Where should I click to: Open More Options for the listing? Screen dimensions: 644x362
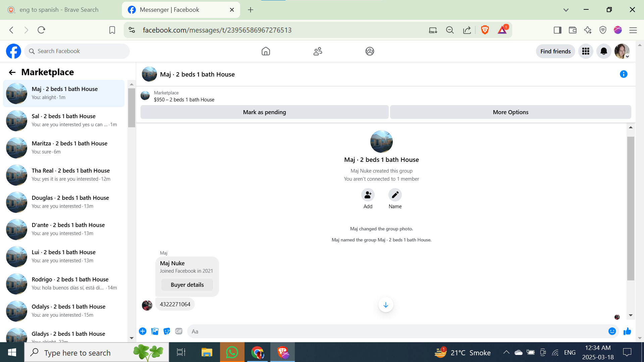tap(511, 112)
